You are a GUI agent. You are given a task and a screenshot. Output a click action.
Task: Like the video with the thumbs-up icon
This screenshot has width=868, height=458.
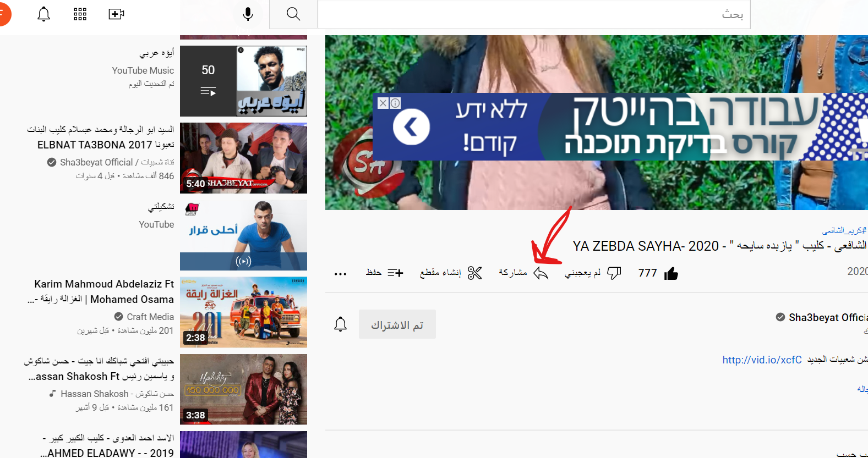(671, 273)
